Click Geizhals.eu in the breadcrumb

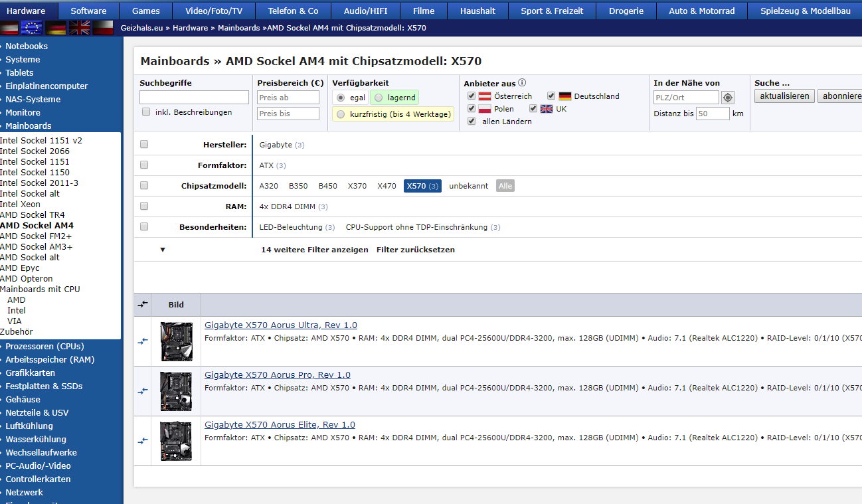point(141,28)
